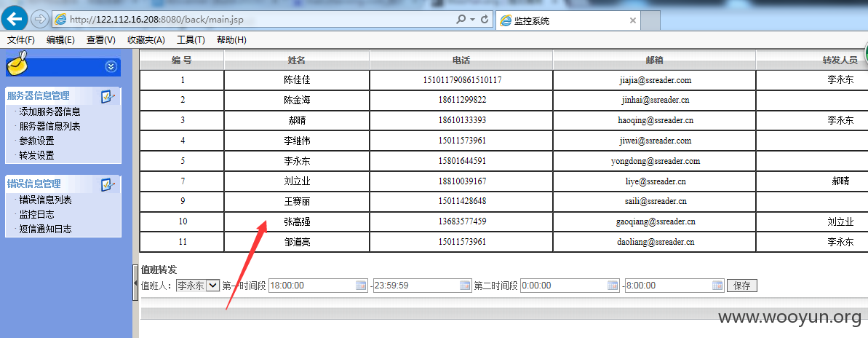The width and height of the screenshot is (868, 338).
Task: Open 添加服务器信息 link
Action: tap(49, 112)
